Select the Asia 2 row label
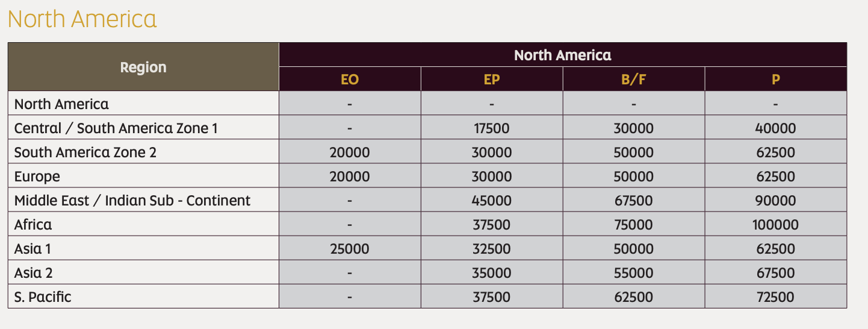The width and height of the screenshot is (868, 329). [34, 273]
